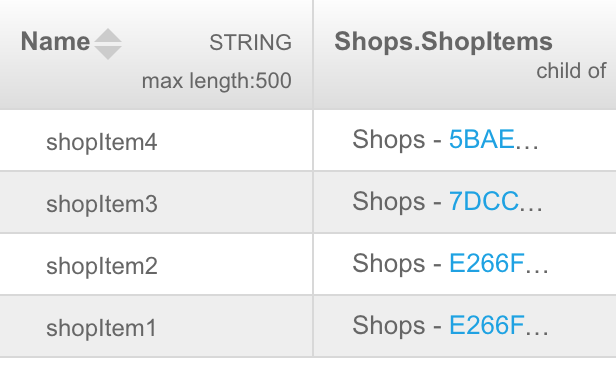Click the Name column header

click(55, 42)
